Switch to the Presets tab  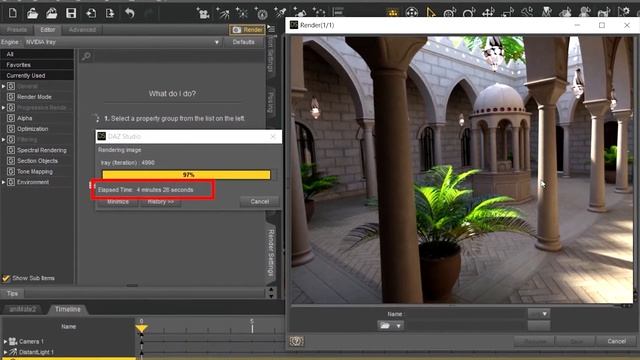pos(17,30)
